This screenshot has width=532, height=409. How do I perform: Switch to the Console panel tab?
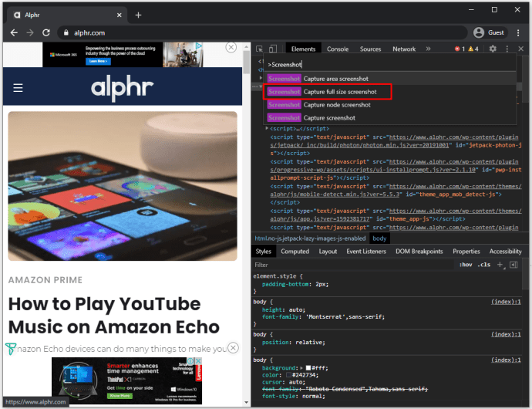338,49
